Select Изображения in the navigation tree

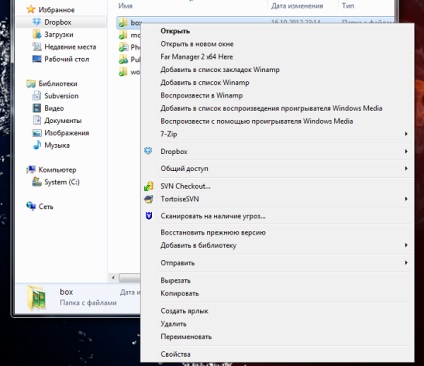pyautogui.click(x=67, y=133)
